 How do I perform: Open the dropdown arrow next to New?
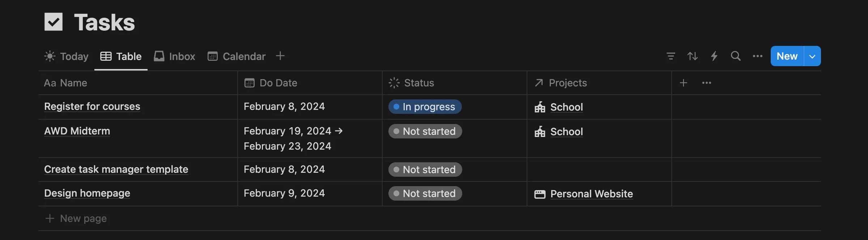coord(812,56)
